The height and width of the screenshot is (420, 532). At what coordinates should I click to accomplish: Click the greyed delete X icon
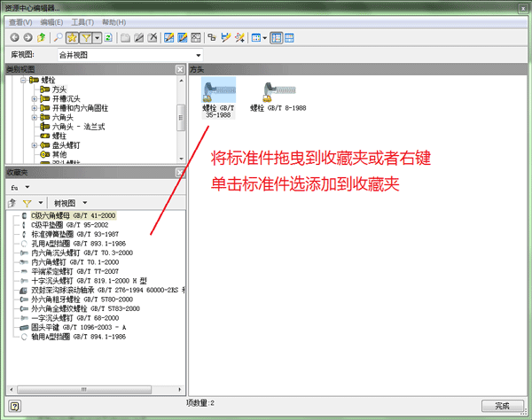point(153,37)
